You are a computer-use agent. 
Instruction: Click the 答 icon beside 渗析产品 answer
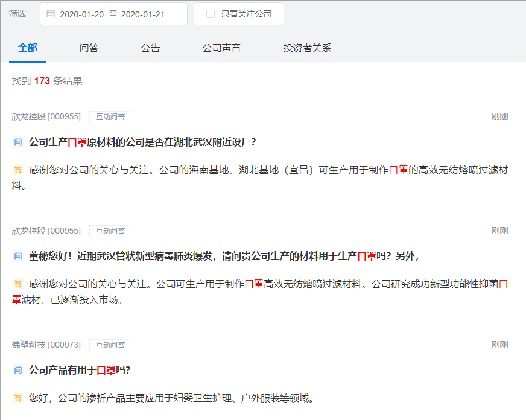click(17, 398)
